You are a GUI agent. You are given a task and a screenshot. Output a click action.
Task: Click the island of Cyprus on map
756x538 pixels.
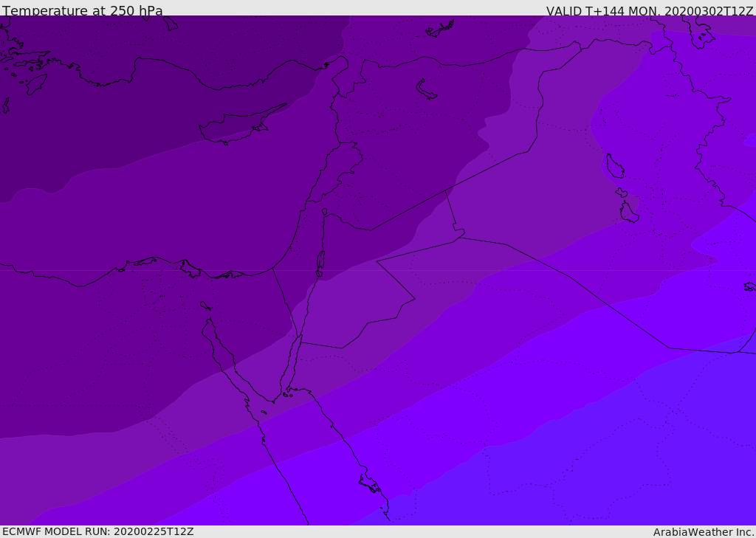click(x=240, y=126)
